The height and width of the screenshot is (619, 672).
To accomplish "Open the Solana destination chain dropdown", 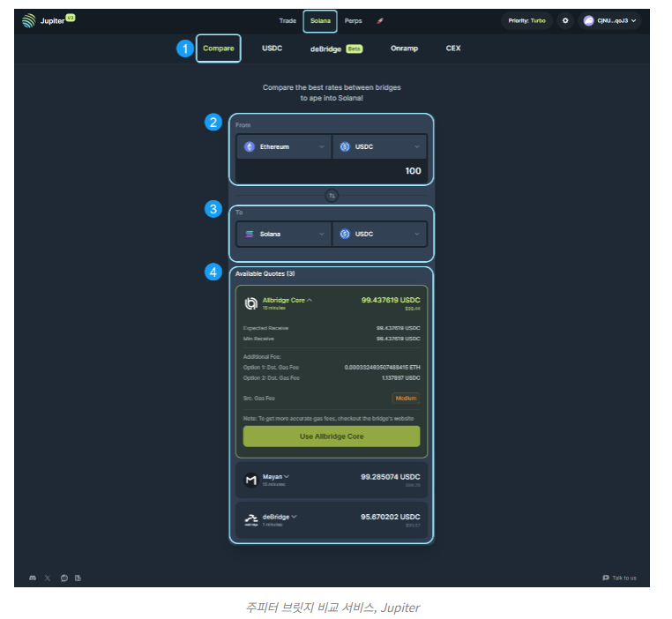I will (x=284, y=234).
